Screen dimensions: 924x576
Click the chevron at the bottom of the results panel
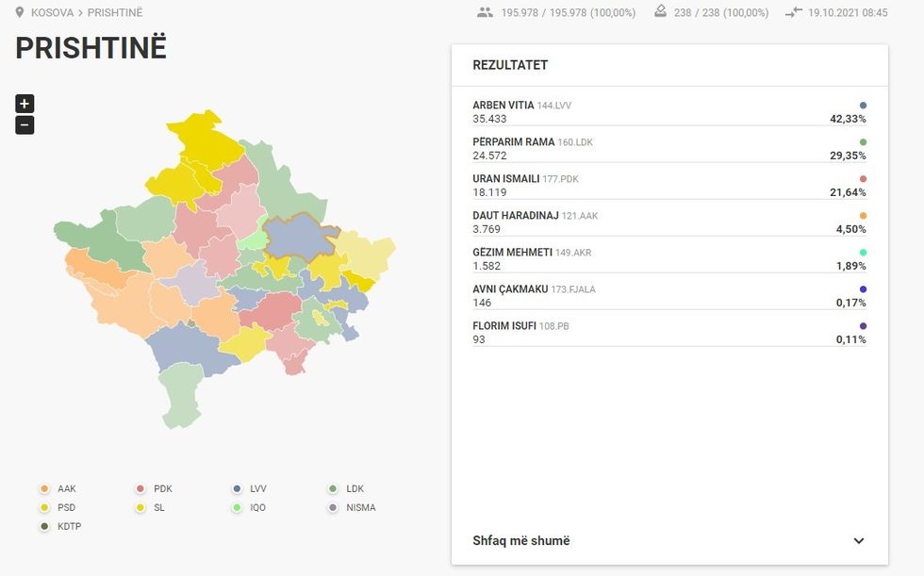point(859,540)
